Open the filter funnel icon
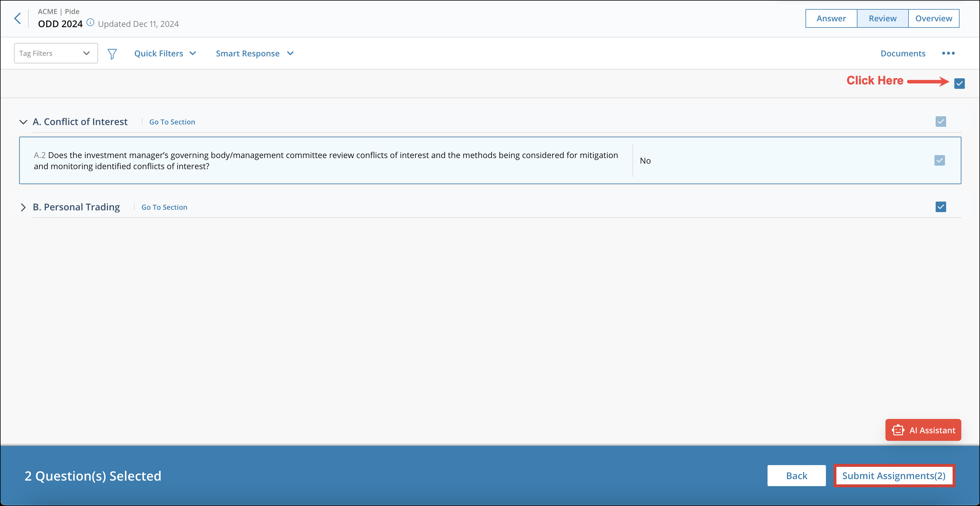 coord(112,54)
